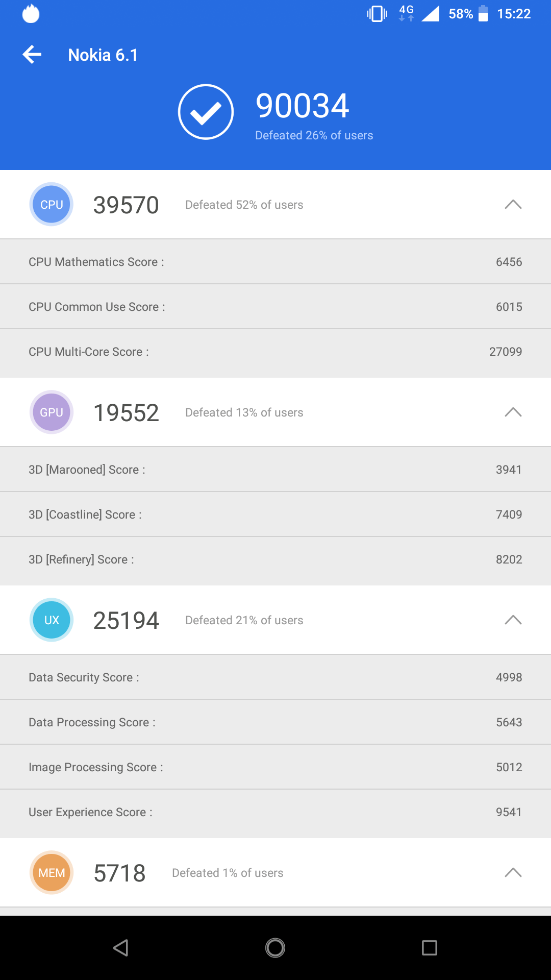This screenshot has width=551, height=980.
Task: Tap the total score 90034
Action: [302, 106]
